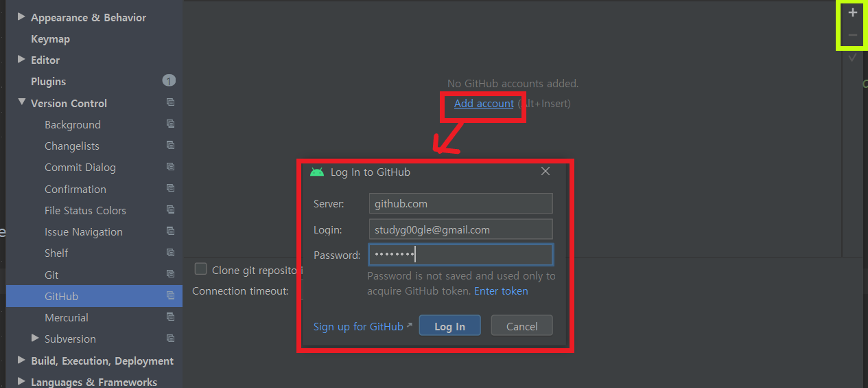Screen dimensions: 868x388
Task: Click the set-default checkmark icon below the minus
Action: 853,58
